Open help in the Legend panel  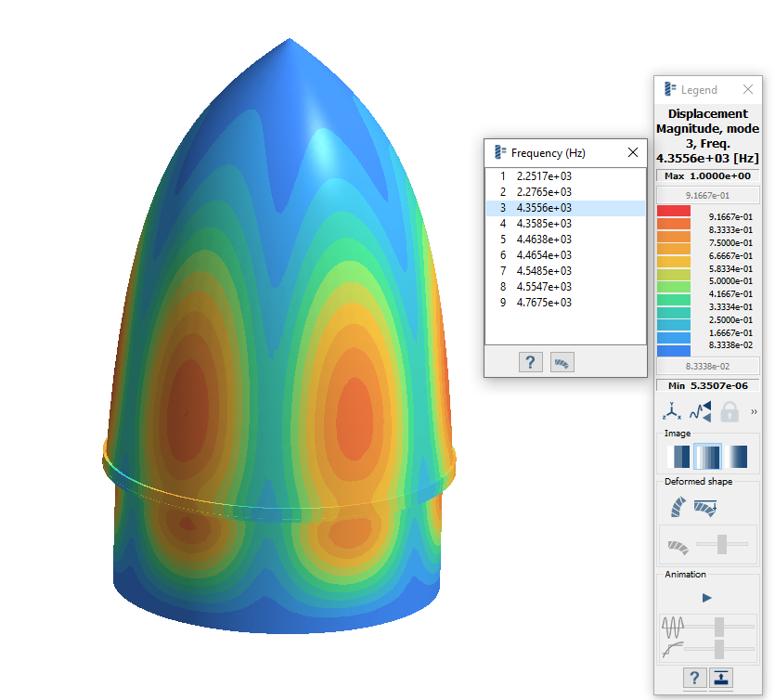(x=693, y=678)
